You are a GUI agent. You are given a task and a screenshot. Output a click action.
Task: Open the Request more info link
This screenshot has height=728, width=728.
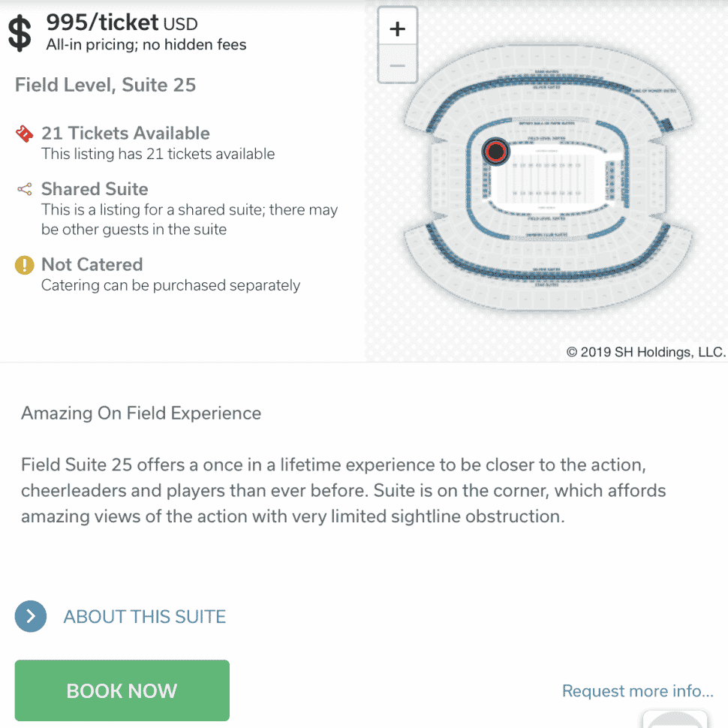pos(637,691)
